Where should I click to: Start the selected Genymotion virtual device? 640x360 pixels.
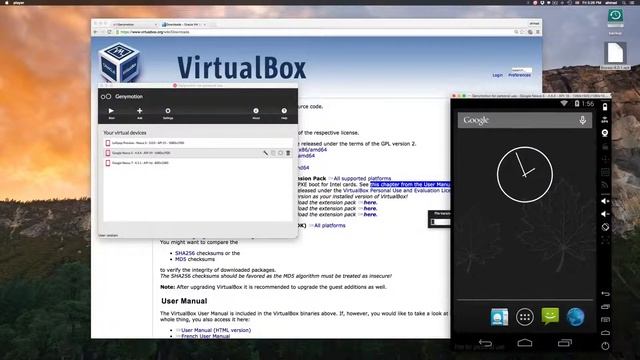pos(111,113)
